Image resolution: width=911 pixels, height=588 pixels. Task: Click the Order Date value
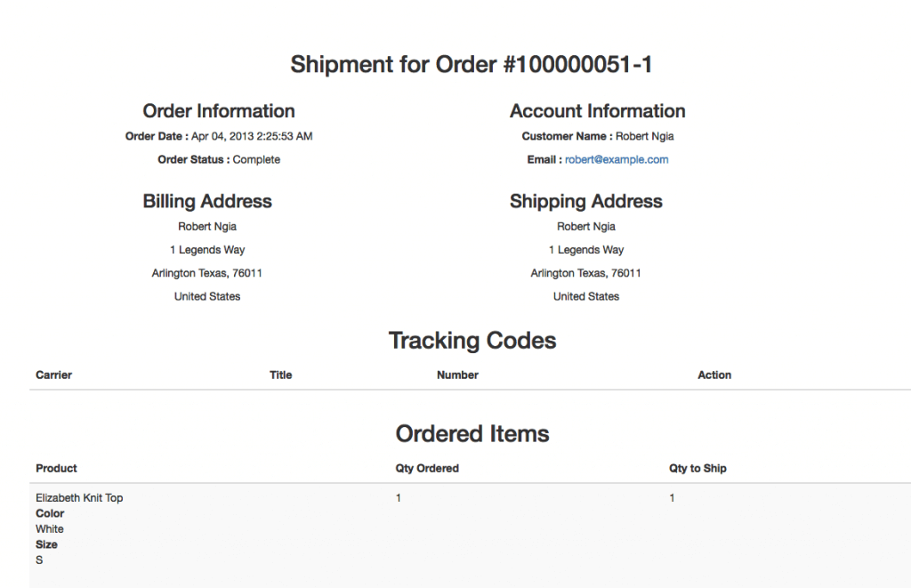[x=252, y=137]
